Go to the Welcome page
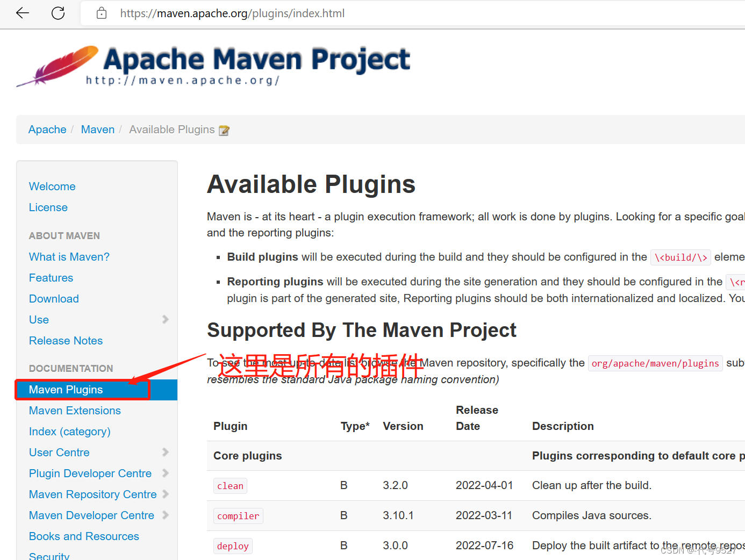Screen dimensions: 745x560 point(52,186)
